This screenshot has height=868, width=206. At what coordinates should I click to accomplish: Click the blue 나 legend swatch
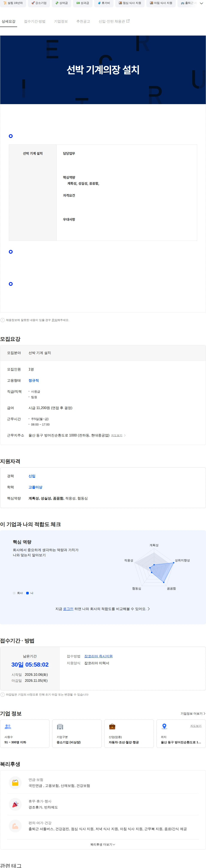click(x=27, y=593)
